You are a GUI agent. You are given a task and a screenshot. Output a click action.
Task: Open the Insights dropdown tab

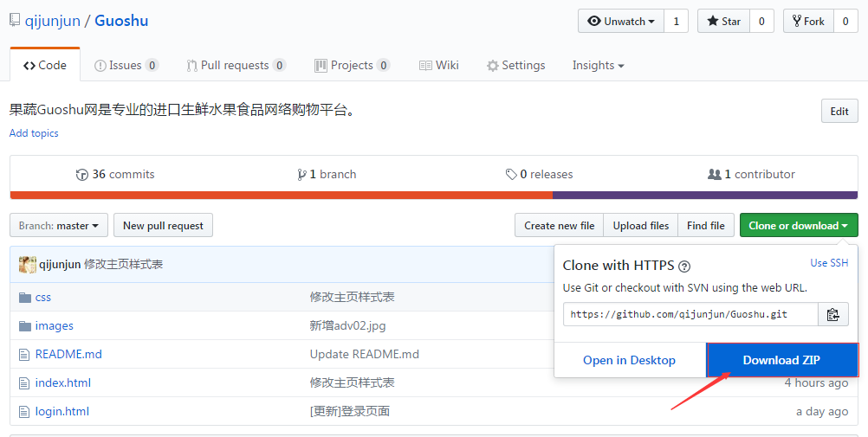(599, 65)
